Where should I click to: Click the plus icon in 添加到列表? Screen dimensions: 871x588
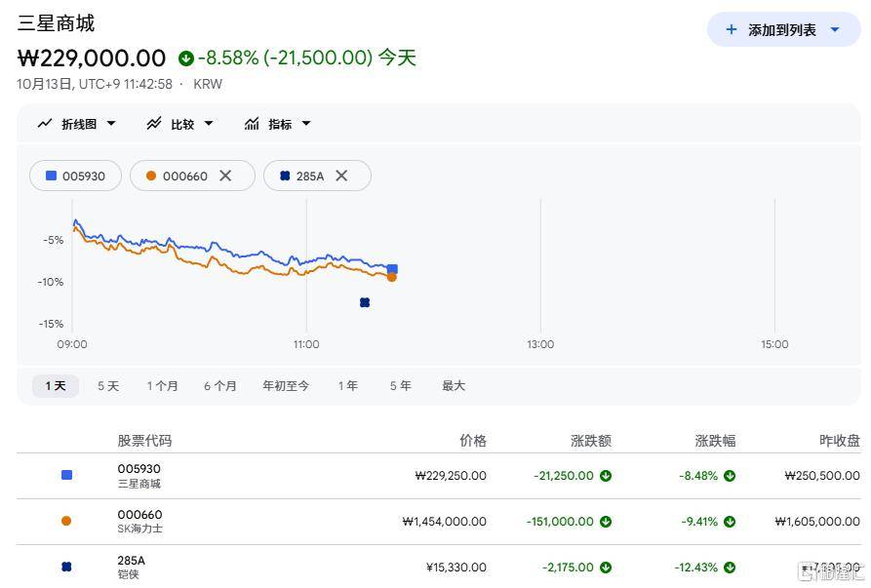pyautogui.click(x=732, y=29)
